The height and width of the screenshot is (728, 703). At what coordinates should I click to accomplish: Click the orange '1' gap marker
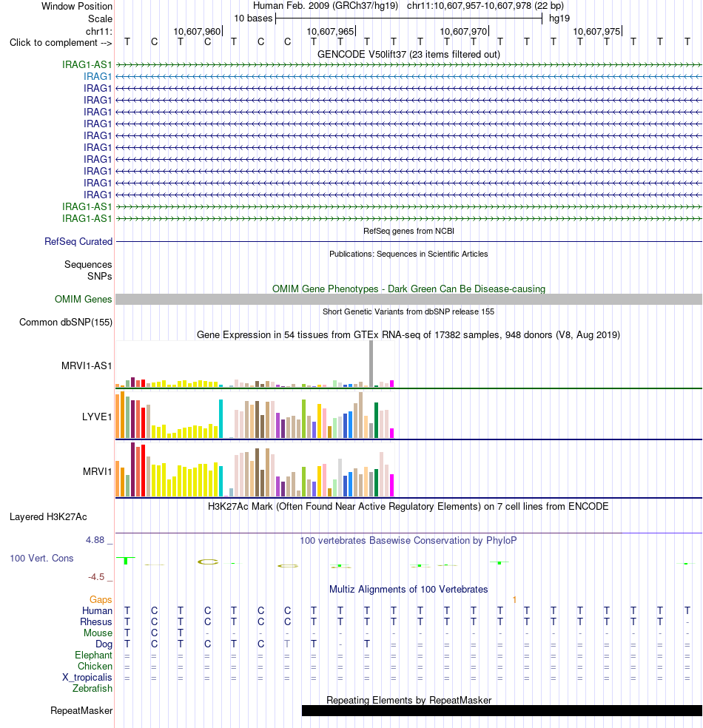514,600
